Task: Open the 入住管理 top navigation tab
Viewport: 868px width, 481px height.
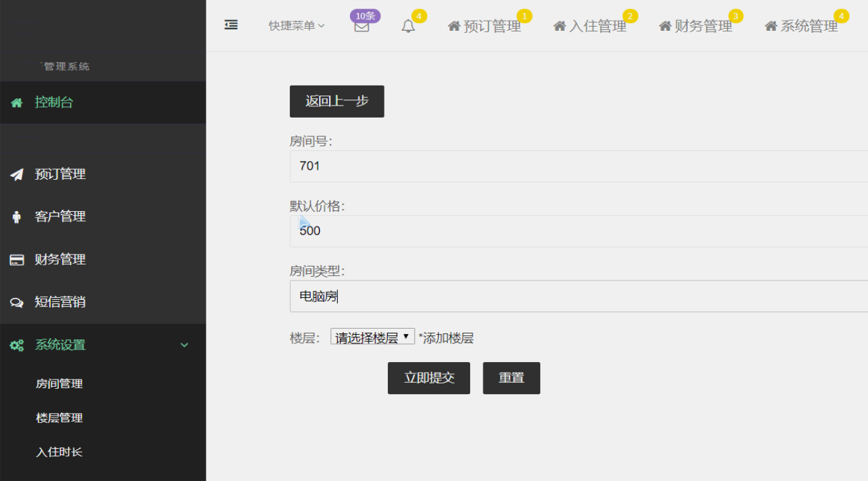Action: click(x=590, y=26)
